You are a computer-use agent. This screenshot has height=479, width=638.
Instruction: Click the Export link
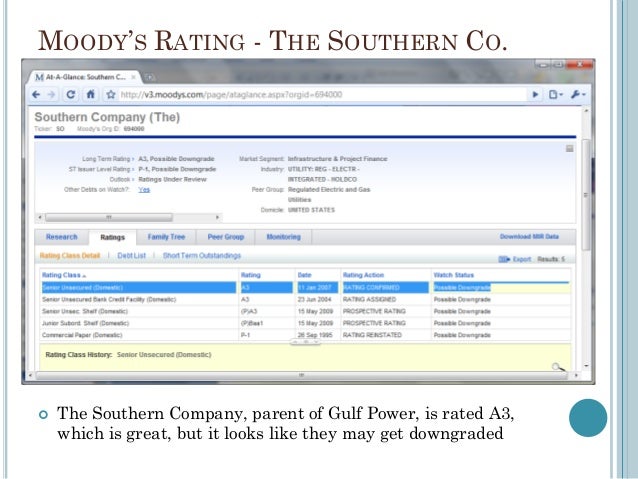point(522,259)
